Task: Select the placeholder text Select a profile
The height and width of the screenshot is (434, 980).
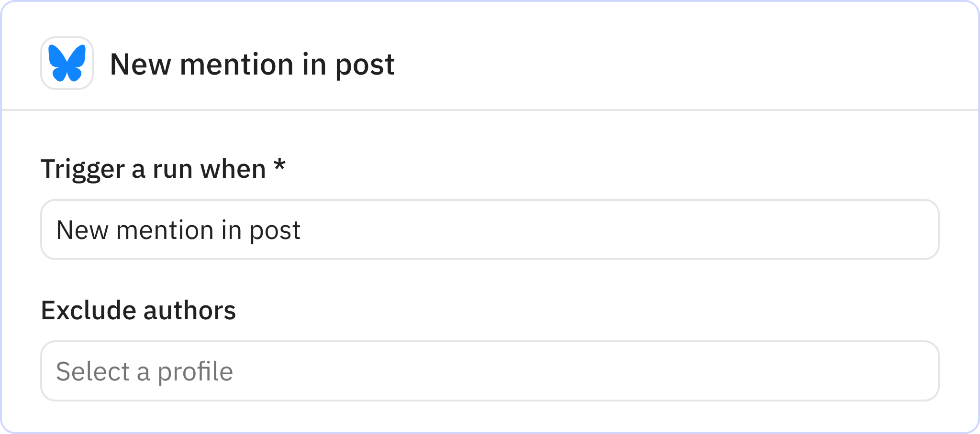Action: (x=145, y=371)
